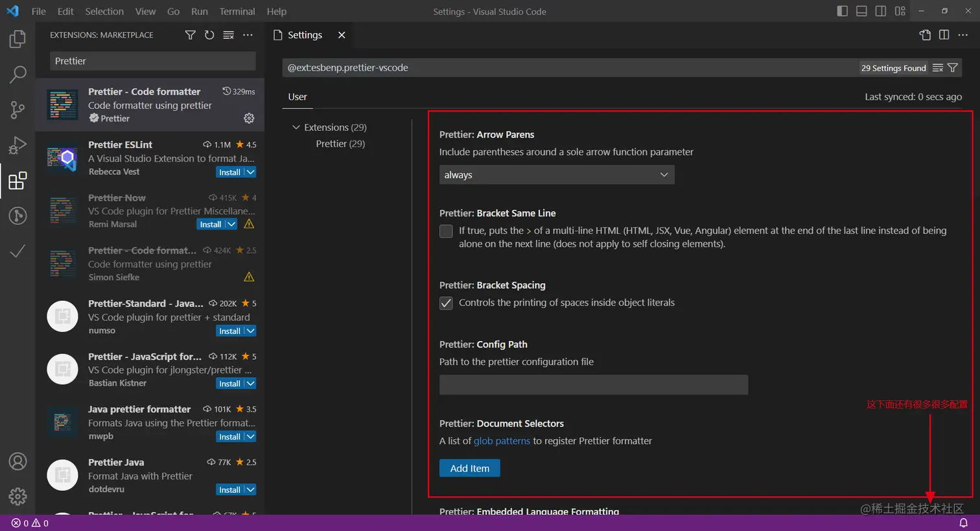Toggle the primary side bar layout icon
This screenshot has height=531, width=980.
[843, 11]
